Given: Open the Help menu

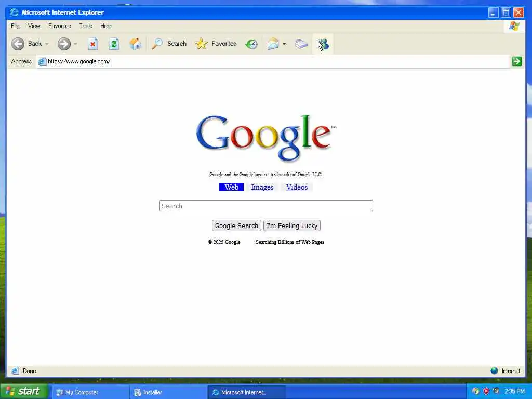Looking at the screenshot, I should click(105, 26).
